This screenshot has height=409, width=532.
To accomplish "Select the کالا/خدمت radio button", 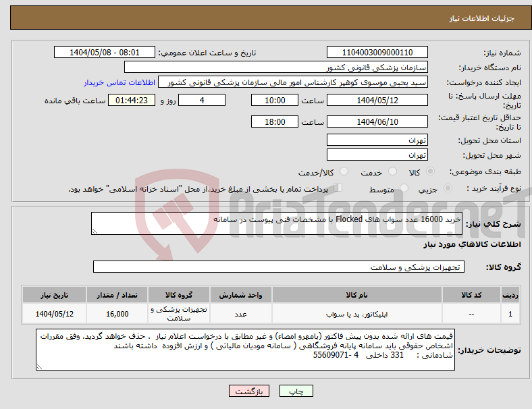I will coord(344,171).
